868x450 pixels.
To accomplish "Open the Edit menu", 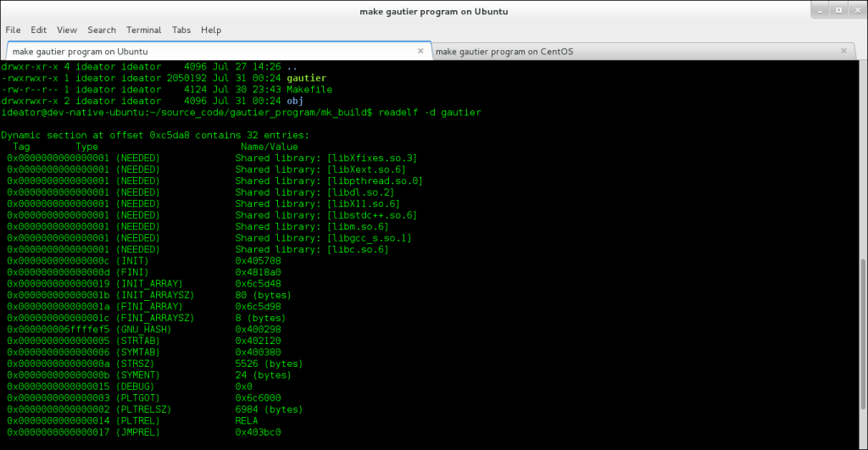I will tap(38, 30).
